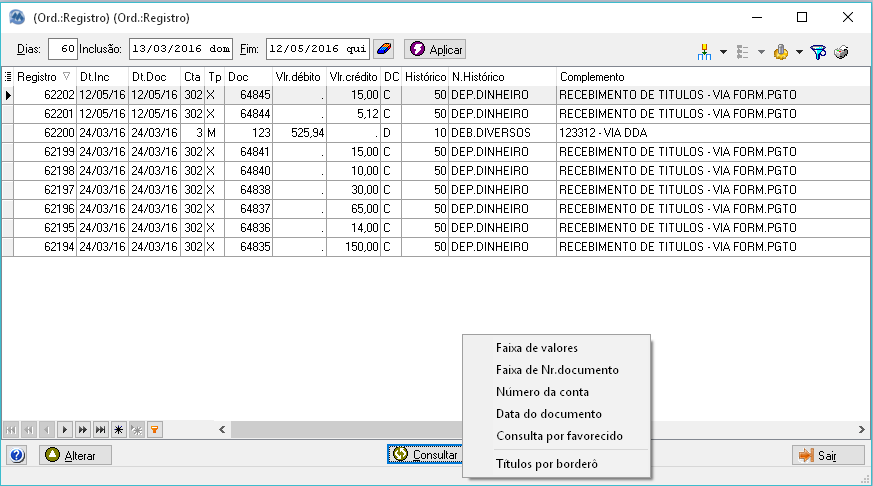Click the Cta column header
Viewport: 873px width, 486px height.
tap(193, 77)
